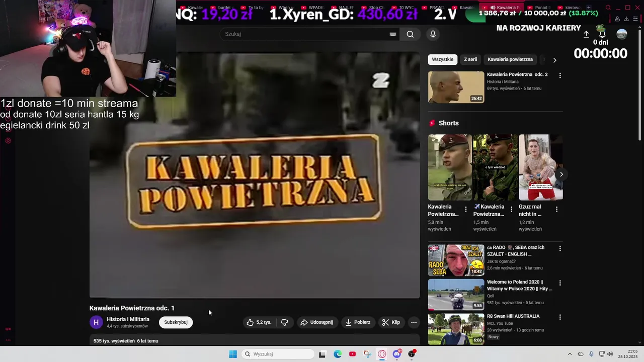
Task: Open options for Welcome to Poland 2020
Action: tap(560, 283)
